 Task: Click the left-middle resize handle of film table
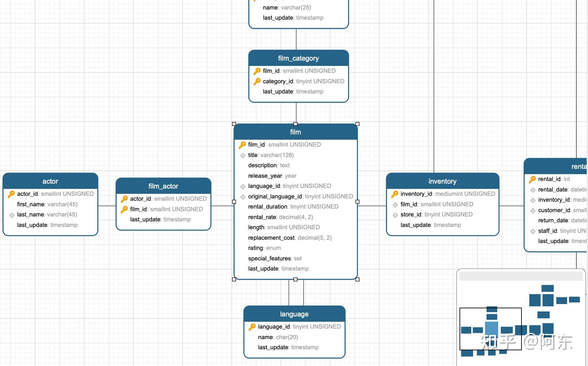(234, 202)
